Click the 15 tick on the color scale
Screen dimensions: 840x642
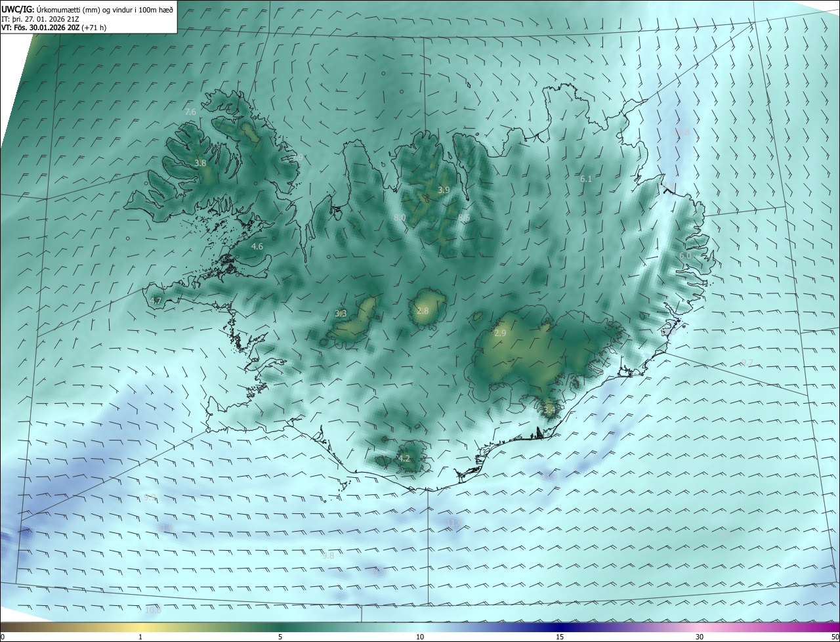point(560,637)
